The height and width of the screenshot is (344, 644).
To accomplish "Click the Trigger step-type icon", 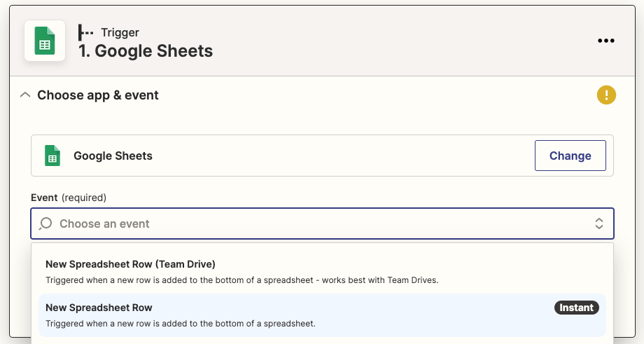I will pos(86,32).
